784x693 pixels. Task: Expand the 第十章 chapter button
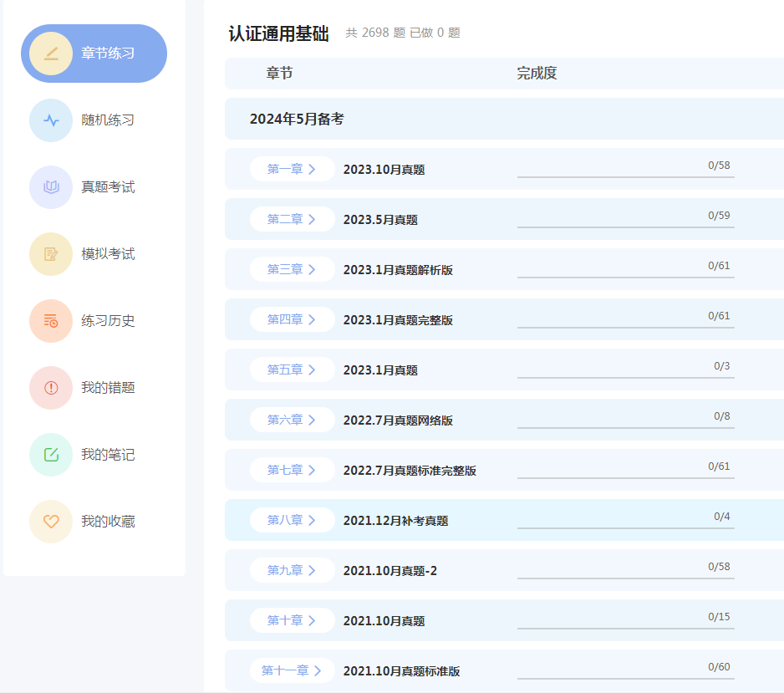(x=292, y=620)
